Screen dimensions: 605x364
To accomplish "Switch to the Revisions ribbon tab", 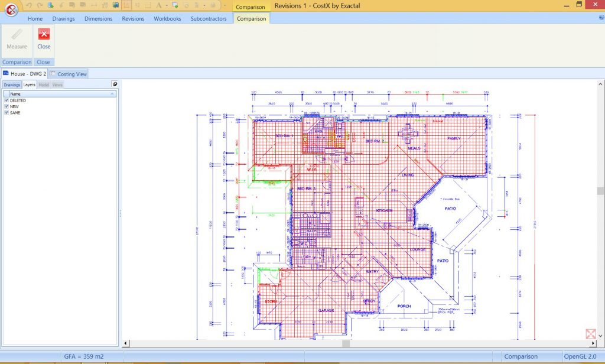I will pos(133,18).
